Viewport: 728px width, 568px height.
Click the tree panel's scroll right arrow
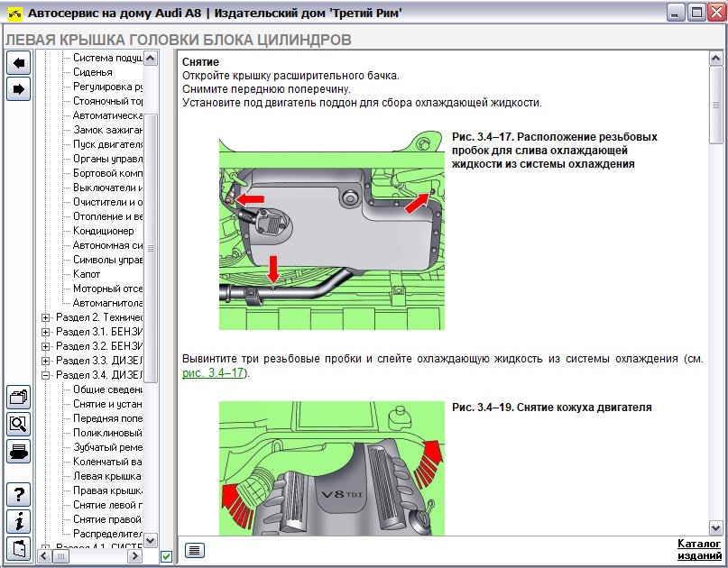(x=134, y=555)
